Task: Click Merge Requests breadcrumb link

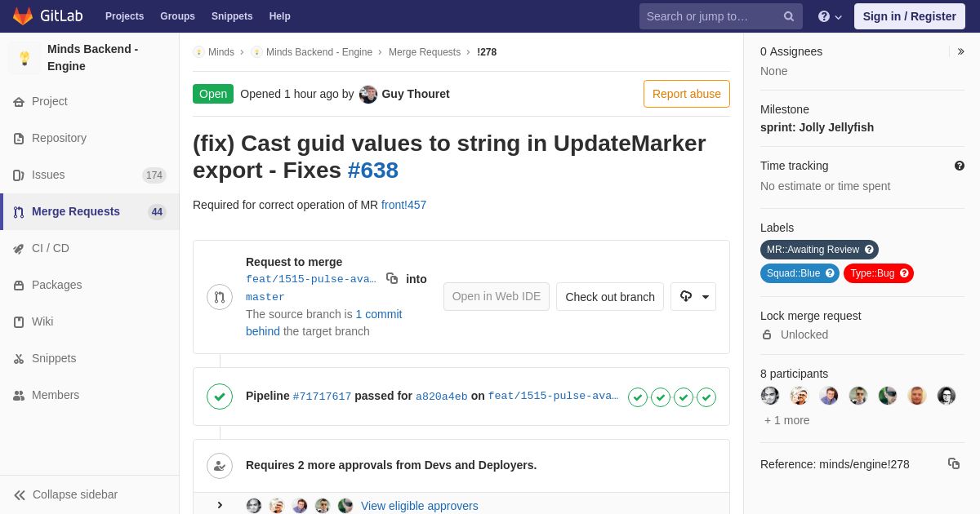Action: click(x=425, y=52)
